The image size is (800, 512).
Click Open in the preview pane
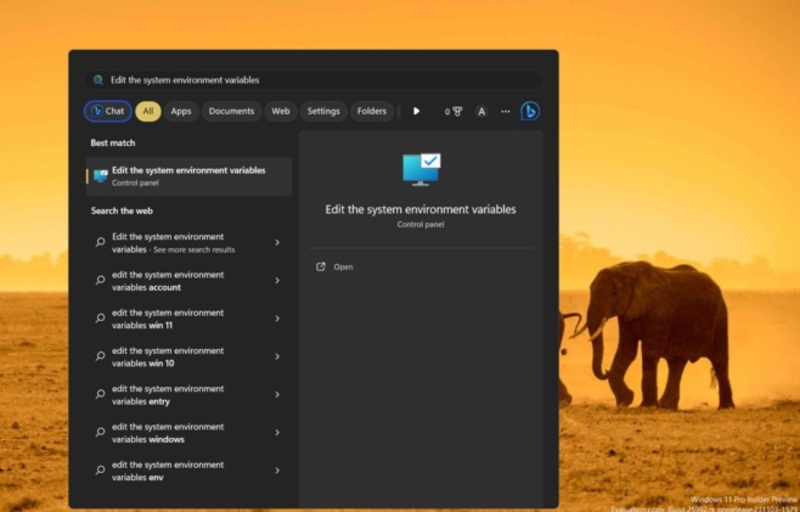click(x=343, y=267)
